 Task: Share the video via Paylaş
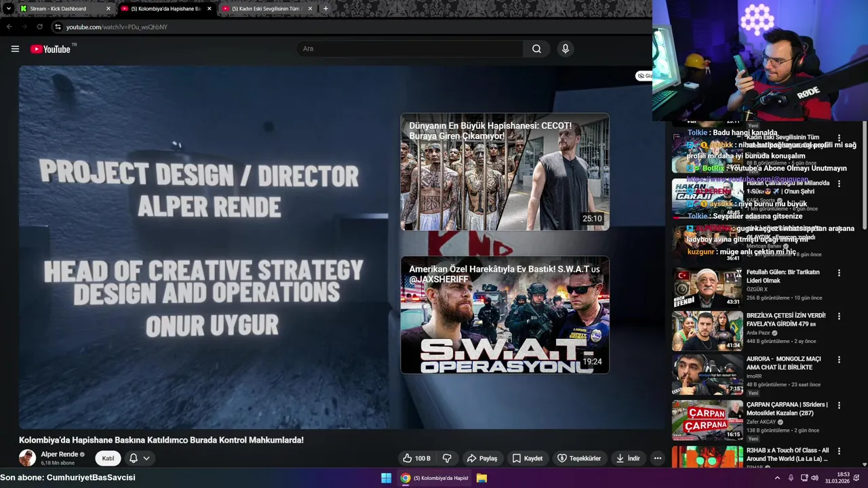482,458
